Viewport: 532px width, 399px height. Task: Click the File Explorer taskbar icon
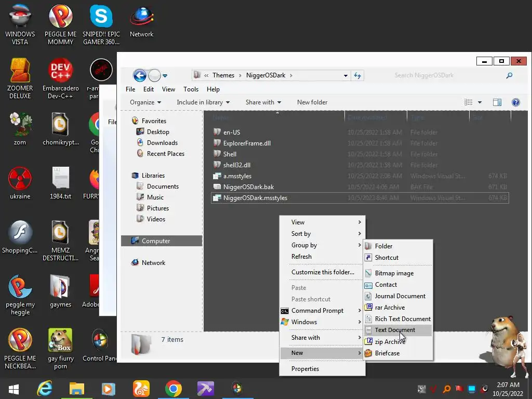77,389
